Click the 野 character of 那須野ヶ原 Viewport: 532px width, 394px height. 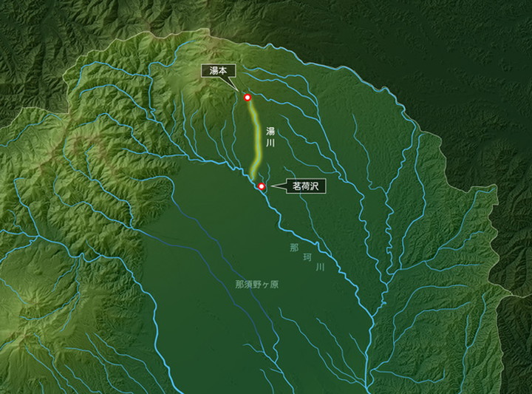[x=257, y=285]
